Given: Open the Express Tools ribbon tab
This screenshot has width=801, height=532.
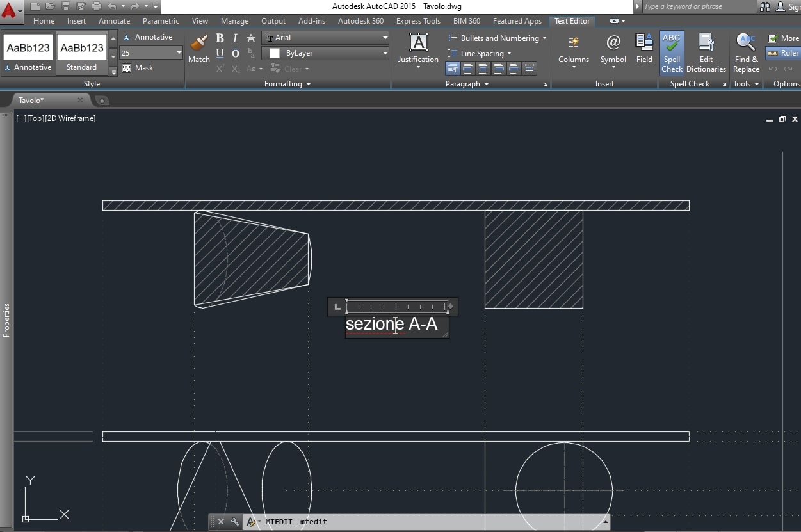Looking at the screenshot, I should [418, 21].
